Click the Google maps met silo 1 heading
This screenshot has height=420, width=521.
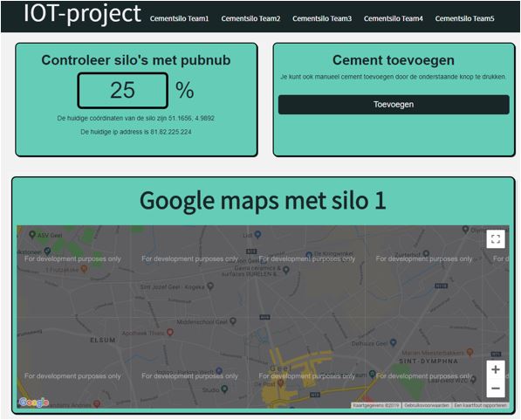pyautogui.click(x=263, y=201)
